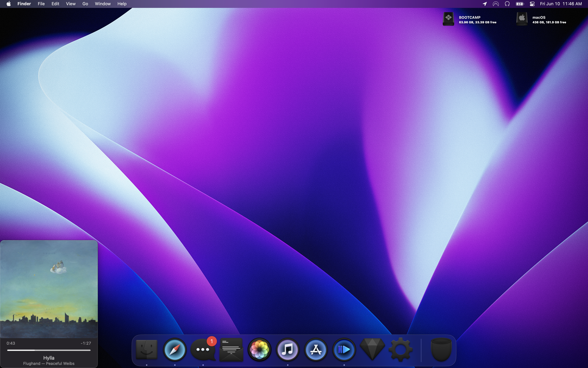
Task: Open Finder from the dock
Action: [x=146, y=350]
